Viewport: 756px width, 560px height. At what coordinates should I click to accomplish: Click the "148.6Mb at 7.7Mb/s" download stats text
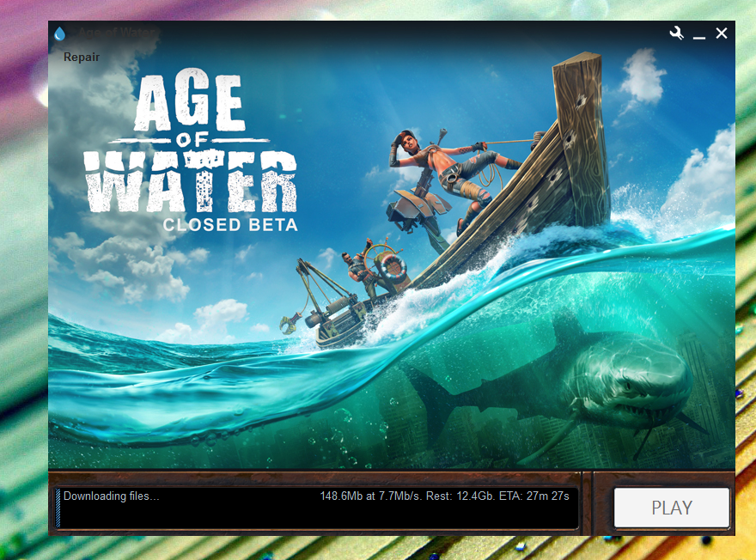371,496
